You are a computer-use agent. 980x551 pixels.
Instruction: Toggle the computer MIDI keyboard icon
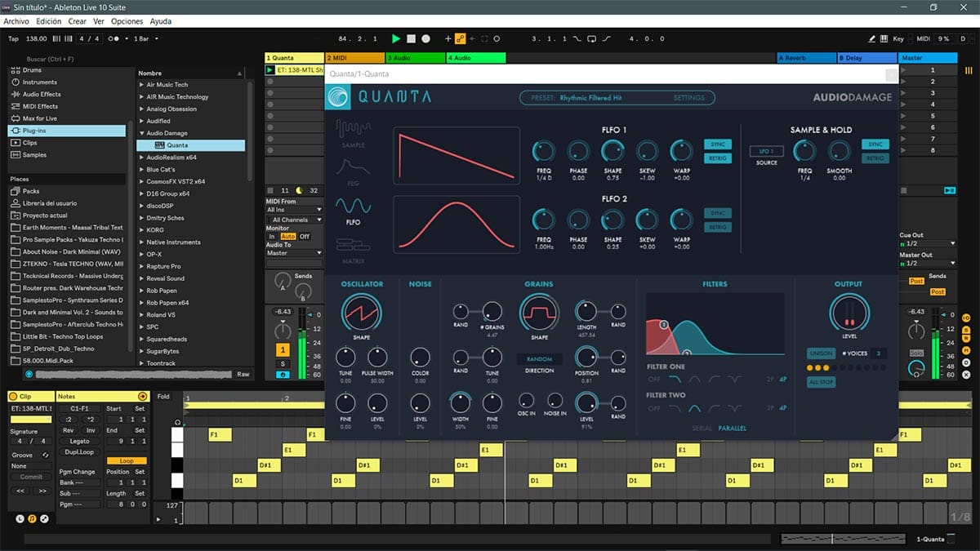point(884,38)
